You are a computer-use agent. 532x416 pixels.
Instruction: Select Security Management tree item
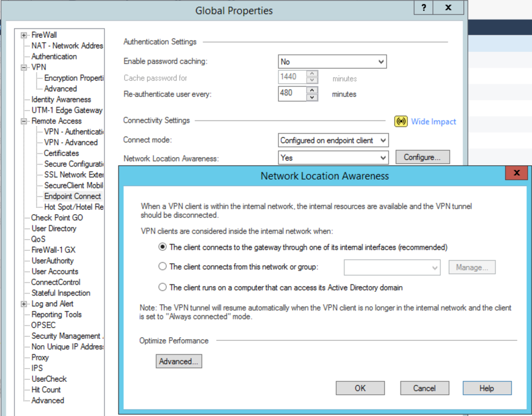tap(67, 336)
